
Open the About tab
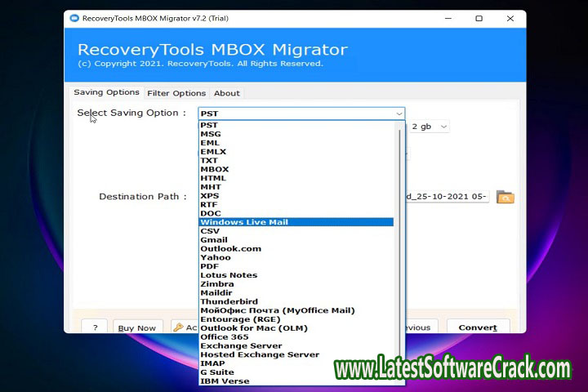227,93
